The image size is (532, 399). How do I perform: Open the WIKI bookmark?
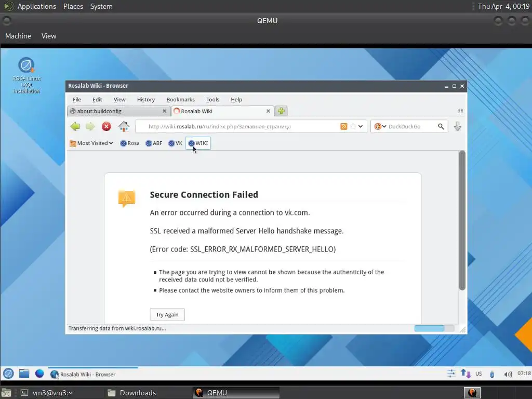pos(198,143)
